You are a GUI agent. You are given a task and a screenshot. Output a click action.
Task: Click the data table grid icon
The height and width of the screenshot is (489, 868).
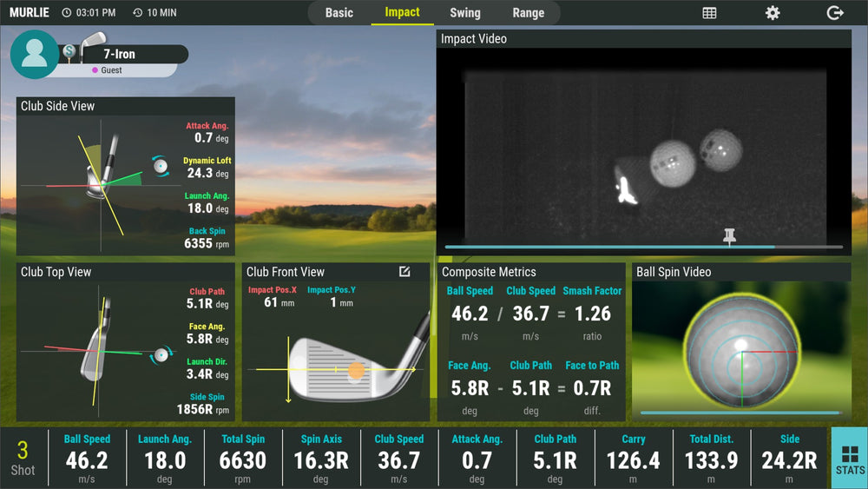pyautogui.click(x=709, y=13)
